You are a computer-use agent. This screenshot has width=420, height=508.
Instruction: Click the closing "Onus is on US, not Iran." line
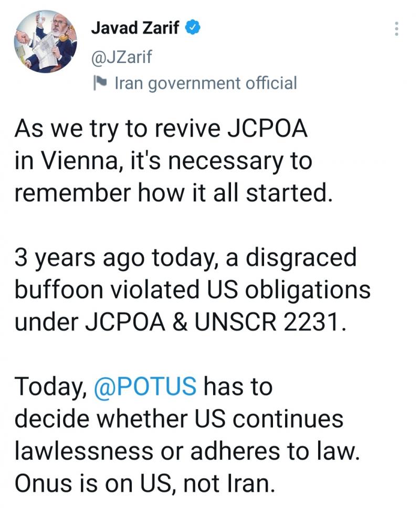tap(145, 483)
